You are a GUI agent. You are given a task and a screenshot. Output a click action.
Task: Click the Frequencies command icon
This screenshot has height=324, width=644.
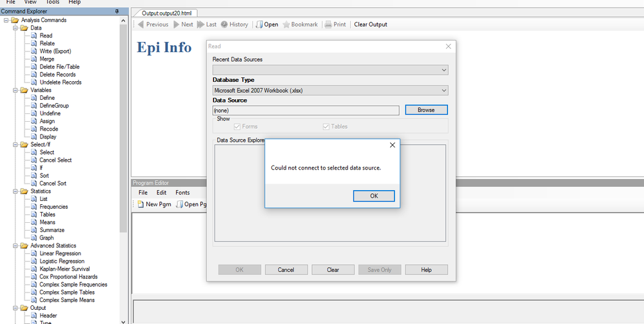pyautogui.click(x=34, y=207)
